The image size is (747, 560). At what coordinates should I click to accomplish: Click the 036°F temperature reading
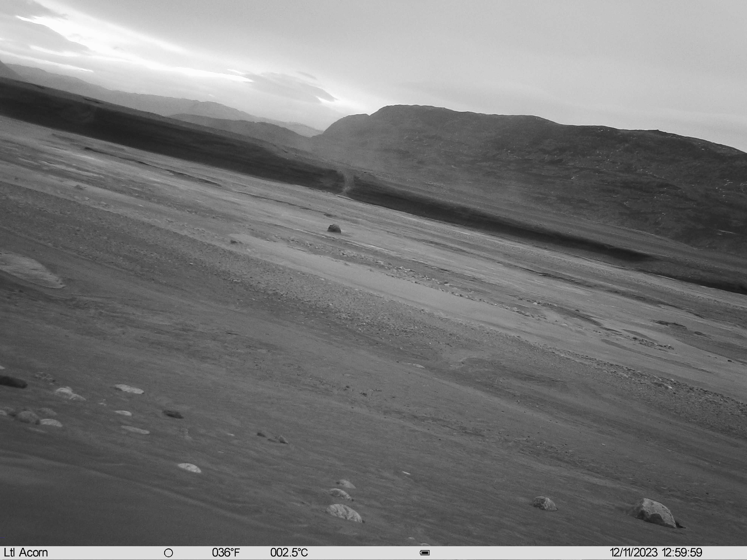[x=226, y=553]
